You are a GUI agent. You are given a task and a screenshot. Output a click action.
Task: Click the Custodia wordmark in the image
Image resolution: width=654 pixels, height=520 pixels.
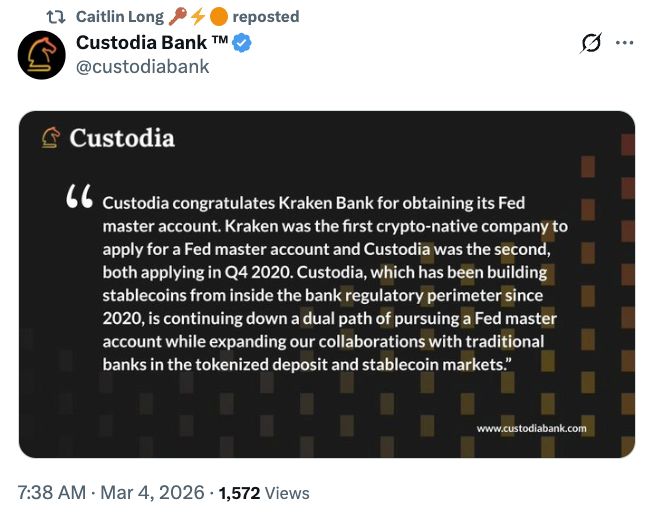coord(122,137)
